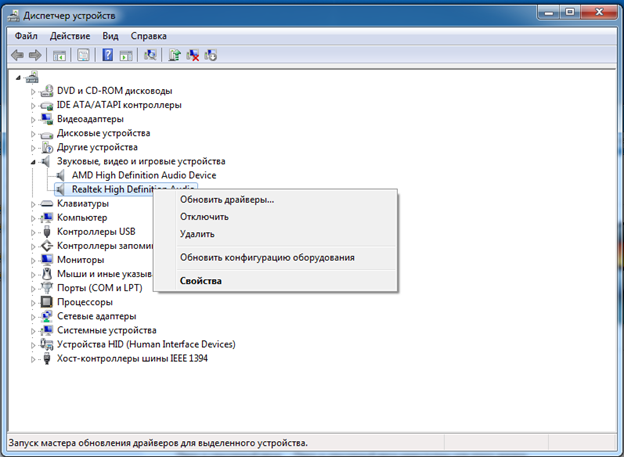Expand the Процессоры tree node
Image resolution: width=624 pixels, height=457 pixels.
pyautogui.click(x=33, y=301)
